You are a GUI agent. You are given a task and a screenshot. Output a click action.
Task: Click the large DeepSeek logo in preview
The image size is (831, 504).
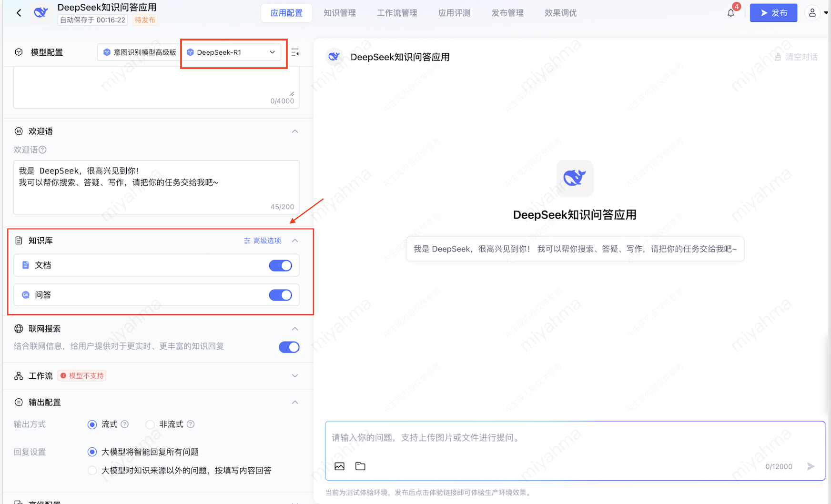(x=575, y=178)
